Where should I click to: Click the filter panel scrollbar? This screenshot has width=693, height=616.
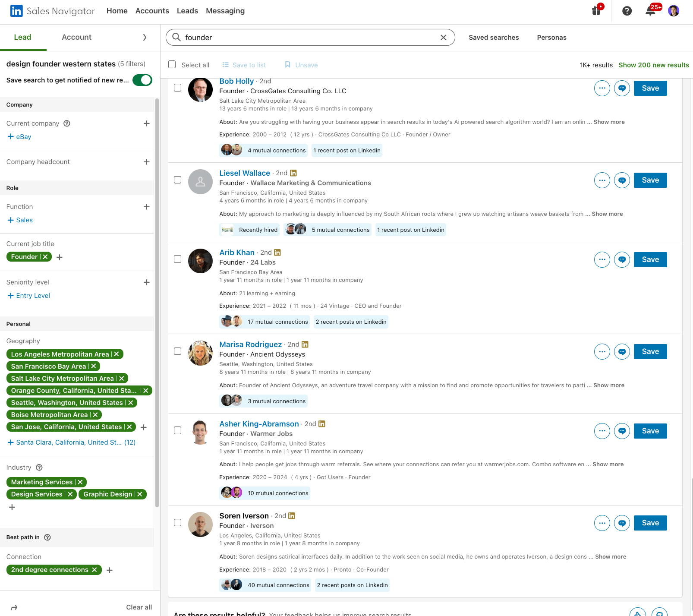point(157,302)
